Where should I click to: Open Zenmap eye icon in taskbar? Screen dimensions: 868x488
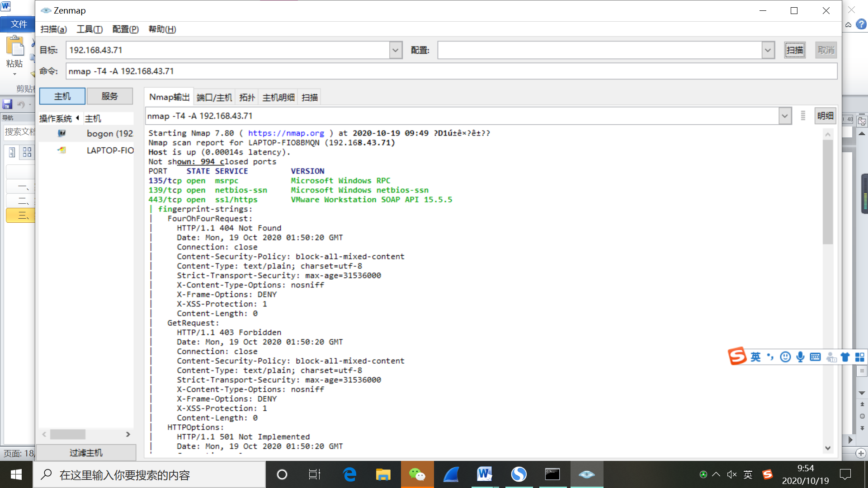586,474
